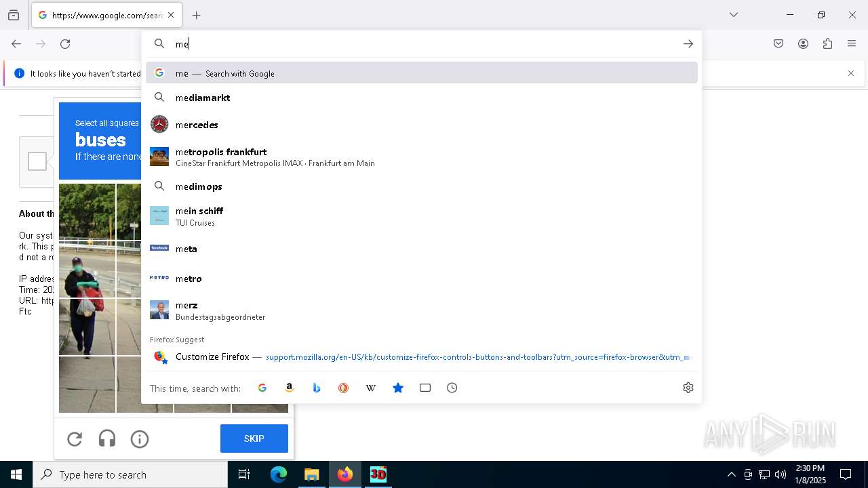Search this time with Bing
The width and height of the screenshot is (868, 488).
pos(317,388)
